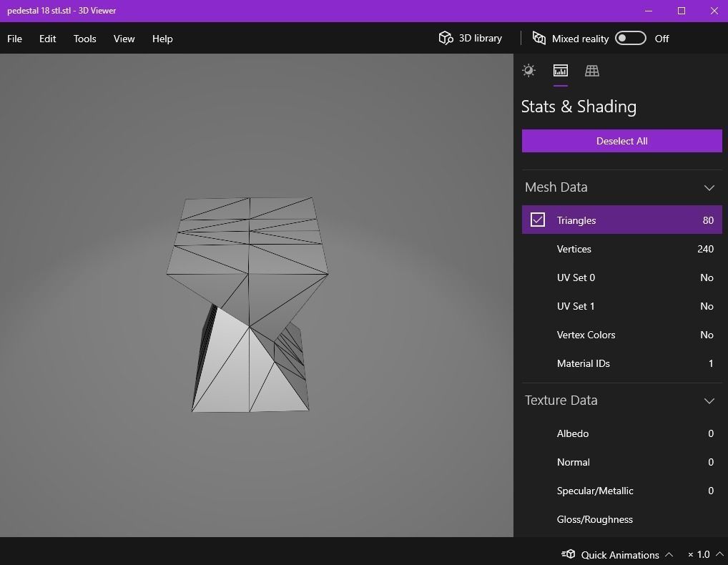Open the View menu
Viewport: 728px width, 565px height.
click(x=124, y=39)
